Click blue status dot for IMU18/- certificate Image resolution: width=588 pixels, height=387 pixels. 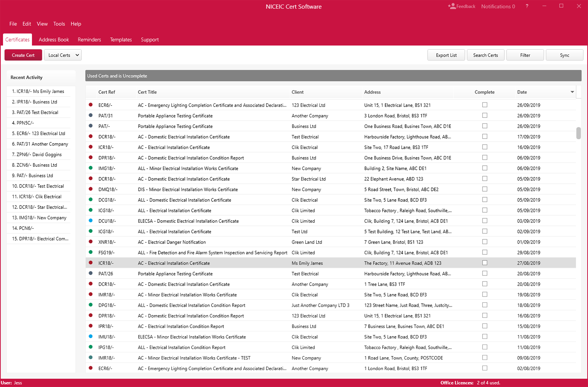pyautogui.click(x=90, y=336)
